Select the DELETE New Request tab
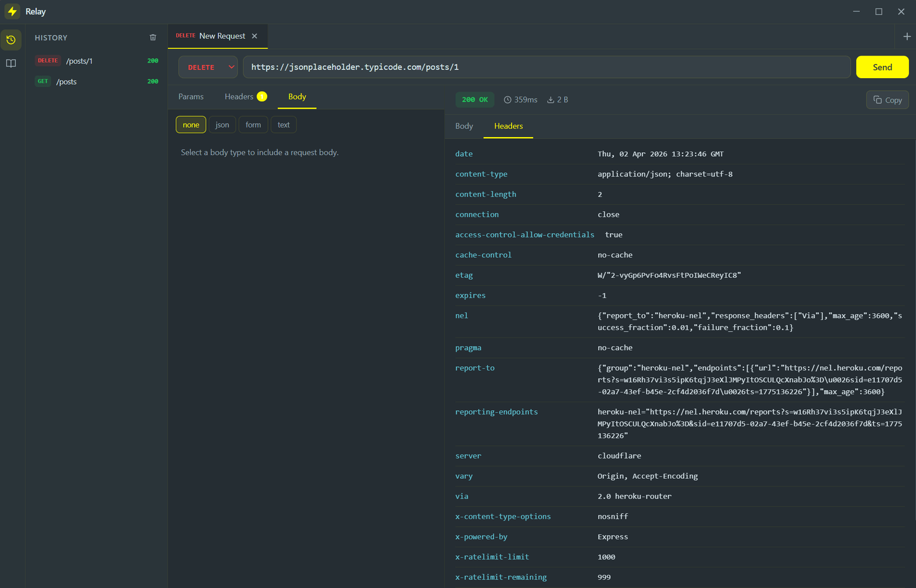916x588 pixels. pyautogui.click(x=217, y=36)
